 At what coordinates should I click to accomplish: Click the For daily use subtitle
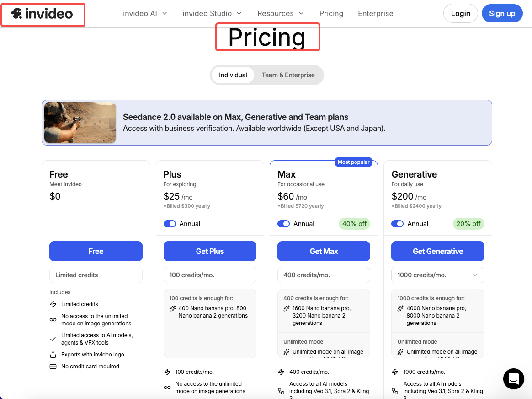pos(407,184)
